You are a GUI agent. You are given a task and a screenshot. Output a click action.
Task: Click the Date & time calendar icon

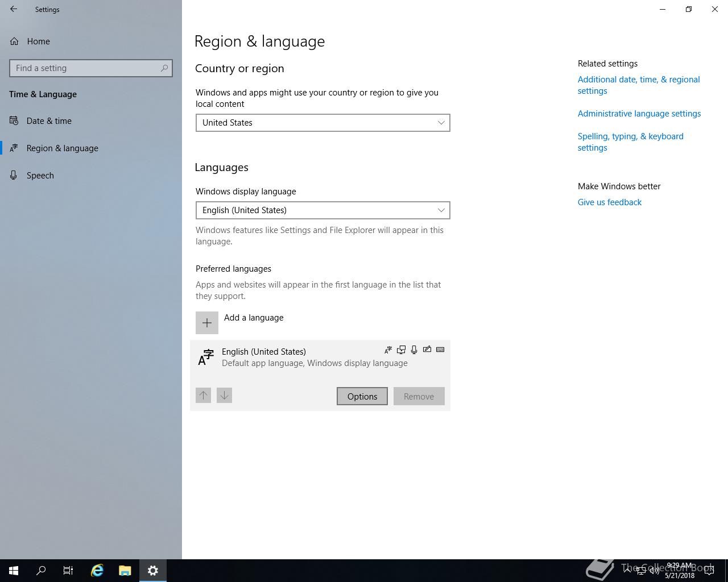click(x=14, y=120)
